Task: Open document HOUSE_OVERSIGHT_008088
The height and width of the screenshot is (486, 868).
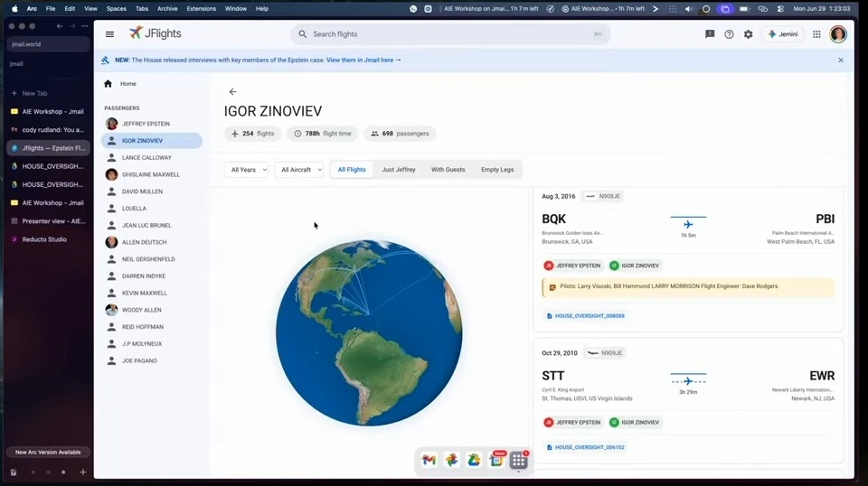Action: [x=585, y=315]
